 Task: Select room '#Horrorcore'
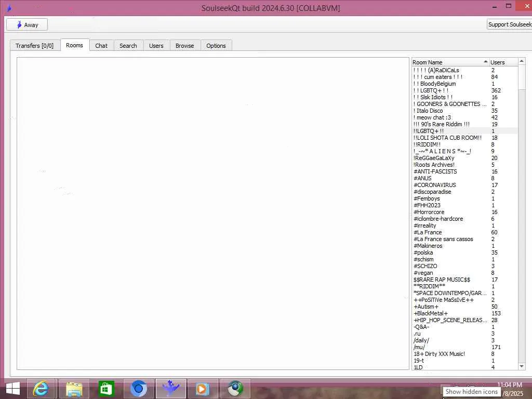(464, 212)
